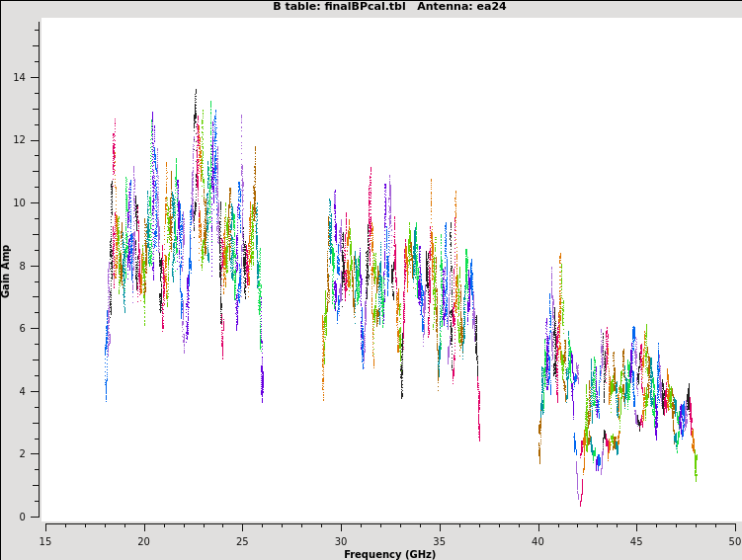Click the 35 tick label on frequency axis
Screen dimensions: 742x560
coord(440,540)
